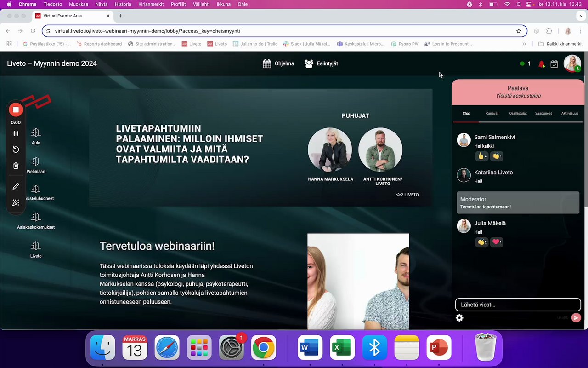
Task: Restart the recording with the undo arrow
Action: click(16, 149)
